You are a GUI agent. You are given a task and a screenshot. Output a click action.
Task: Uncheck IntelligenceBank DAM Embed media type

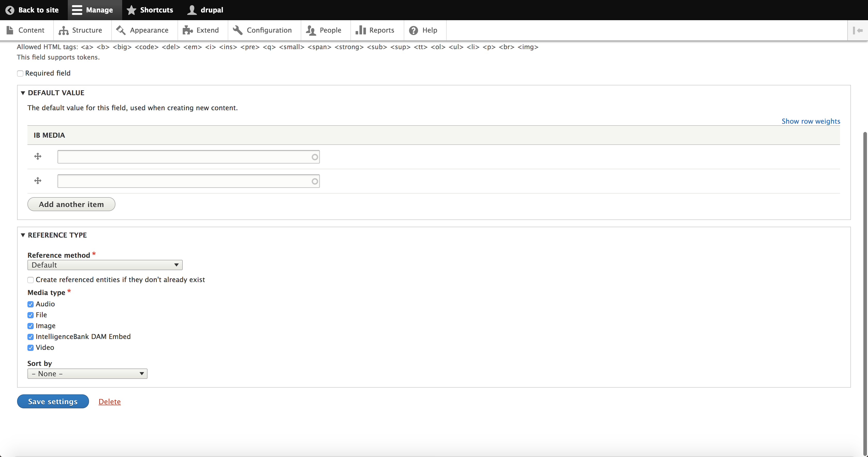pos(31,337)
